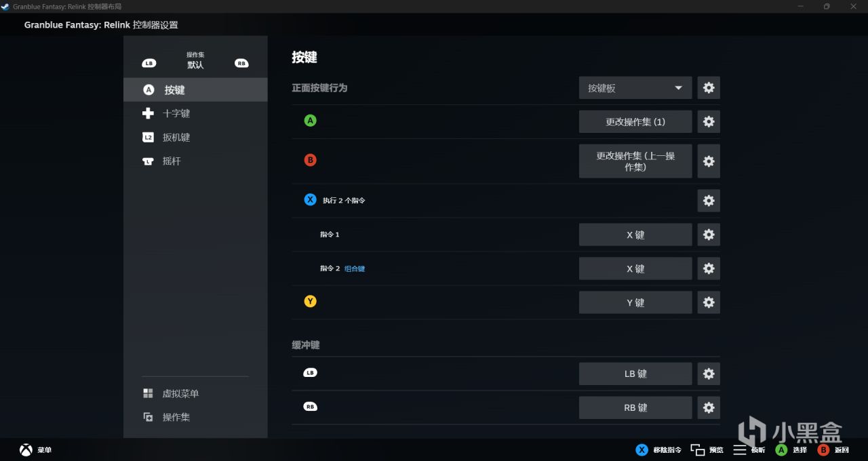Image resolution: width=868 pixels, height=461 pixels.
Task: Click the LB 键 binding button
Action: point(635,374)
